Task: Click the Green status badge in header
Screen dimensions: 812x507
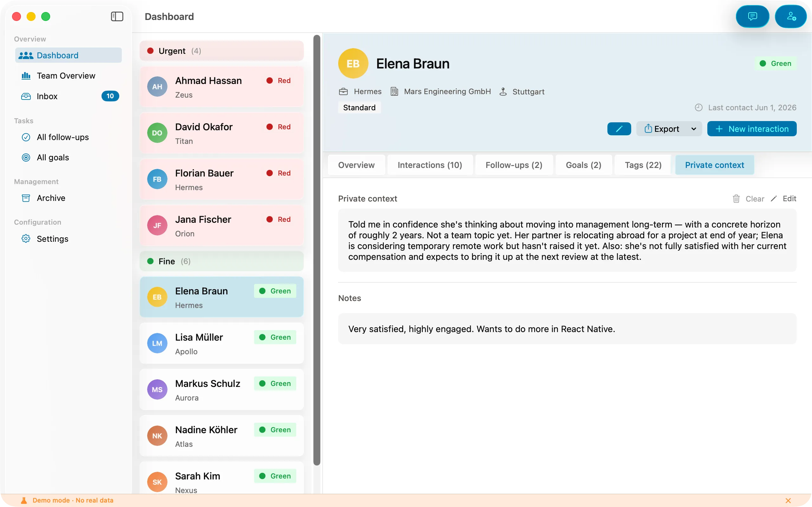Action: point(776,63)
